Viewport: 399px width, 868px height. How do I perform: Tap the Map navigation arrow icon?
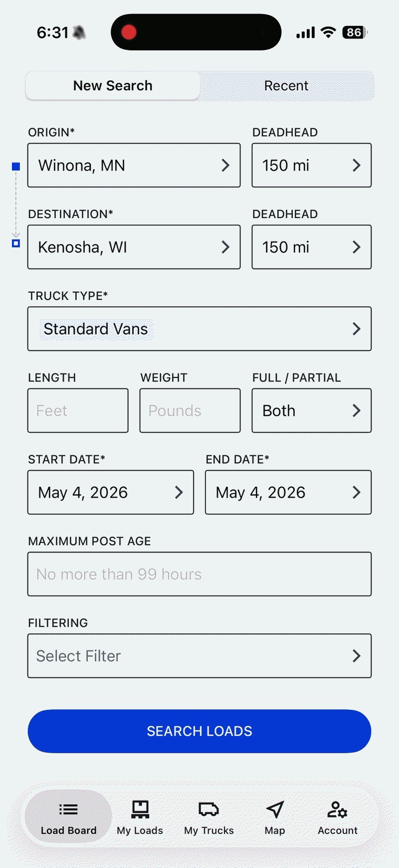(x=275, y=810)
